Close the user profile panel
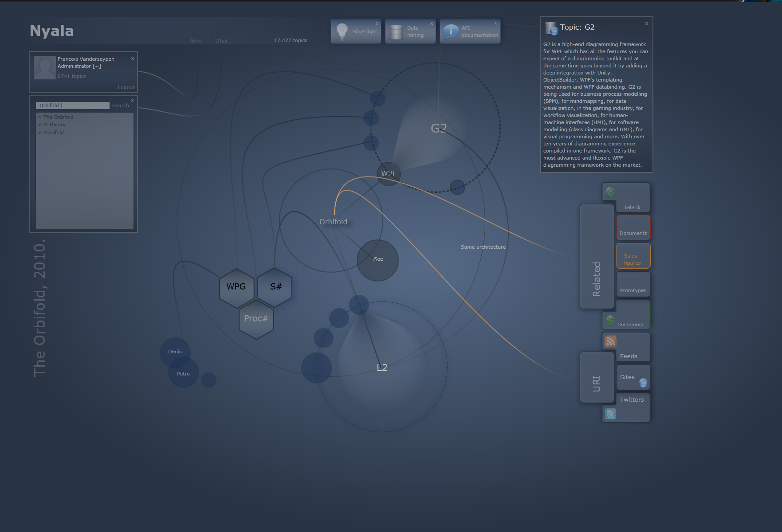The image size is (782, 532). (x=133, y=58)
